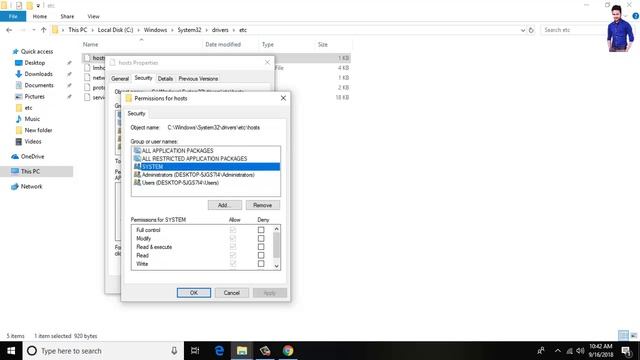This screenshot has width=640, height=360.
Task: Click the Search etc box
Action: pyautogui.click(x=573, y=30)
